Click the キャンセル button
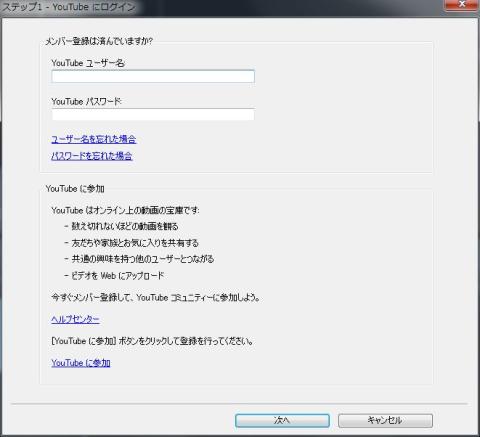Screen dimensions: 480x437 (x=385, y=420)
